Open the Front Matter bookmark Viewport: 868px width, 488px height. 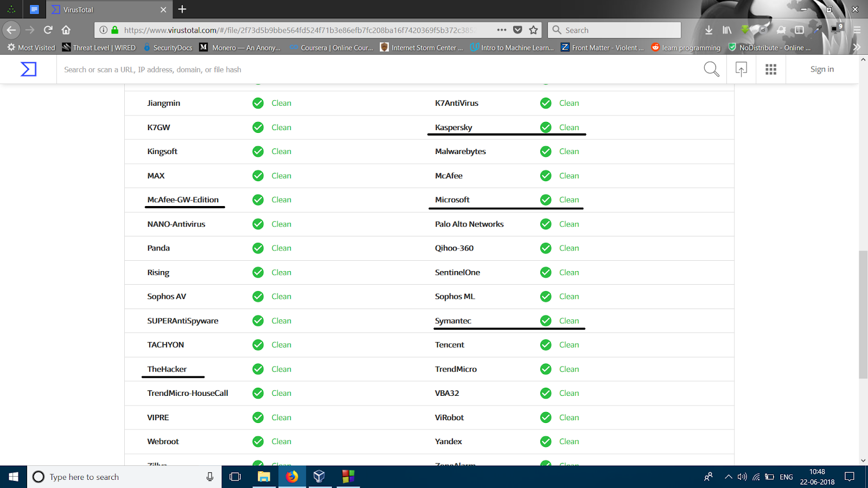click(602, 48)
